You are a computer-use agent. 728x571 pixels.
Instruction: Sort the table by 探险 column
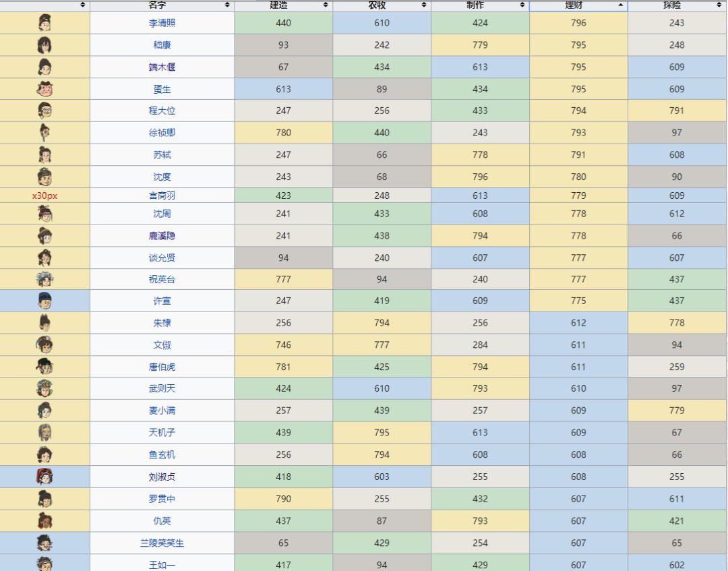[x=677, y=5]
